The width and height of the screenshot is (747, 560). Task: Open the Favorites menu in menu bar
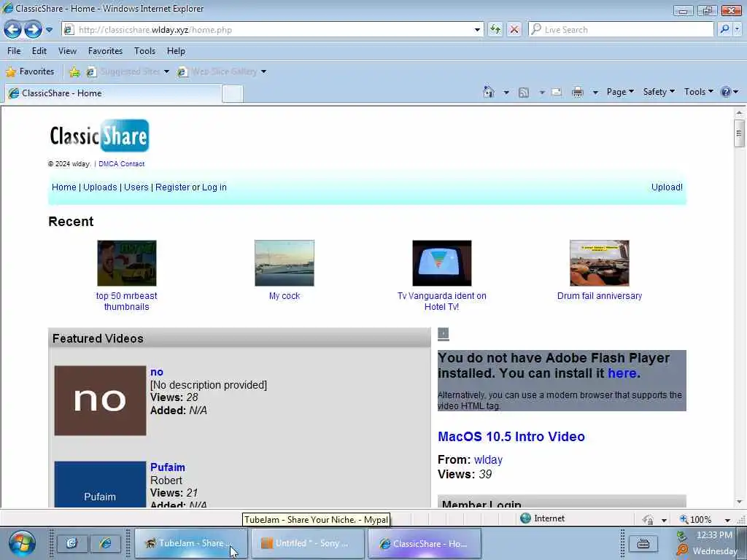(105, 51)
